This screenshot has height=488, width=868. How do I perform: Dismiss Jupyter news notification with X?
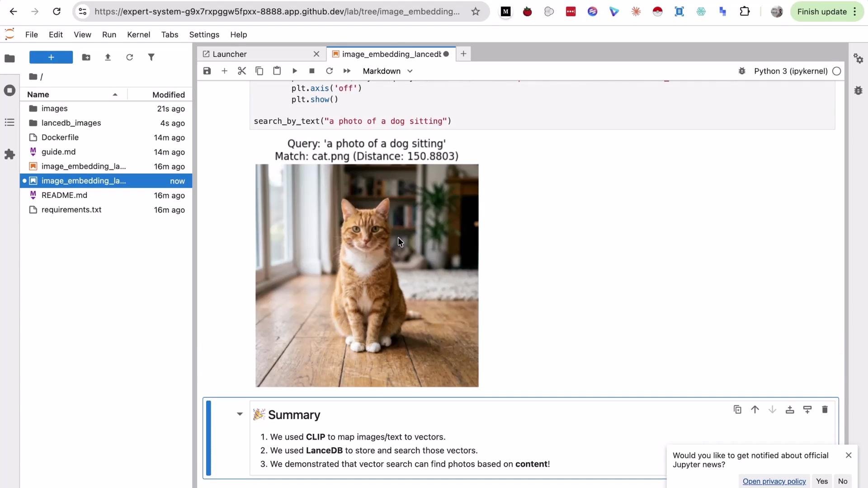849,455
